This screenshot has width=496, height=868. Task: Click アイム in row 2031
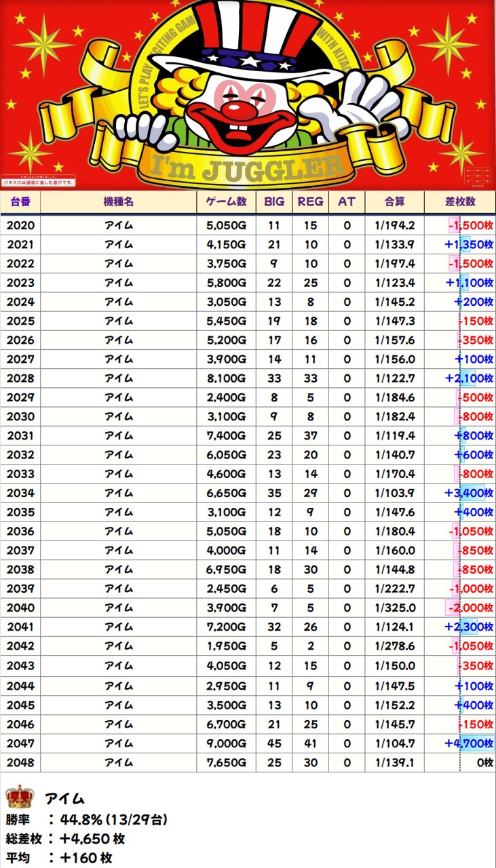pos(119,436)
